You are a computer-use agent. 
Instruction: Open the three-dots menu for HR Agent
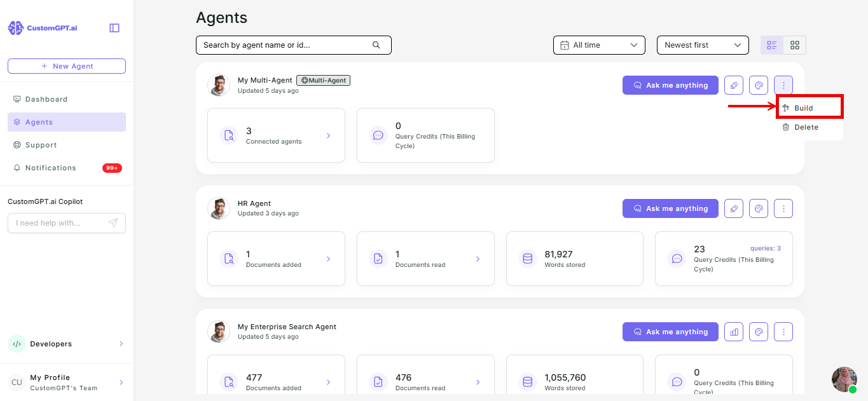coord(783,208)
